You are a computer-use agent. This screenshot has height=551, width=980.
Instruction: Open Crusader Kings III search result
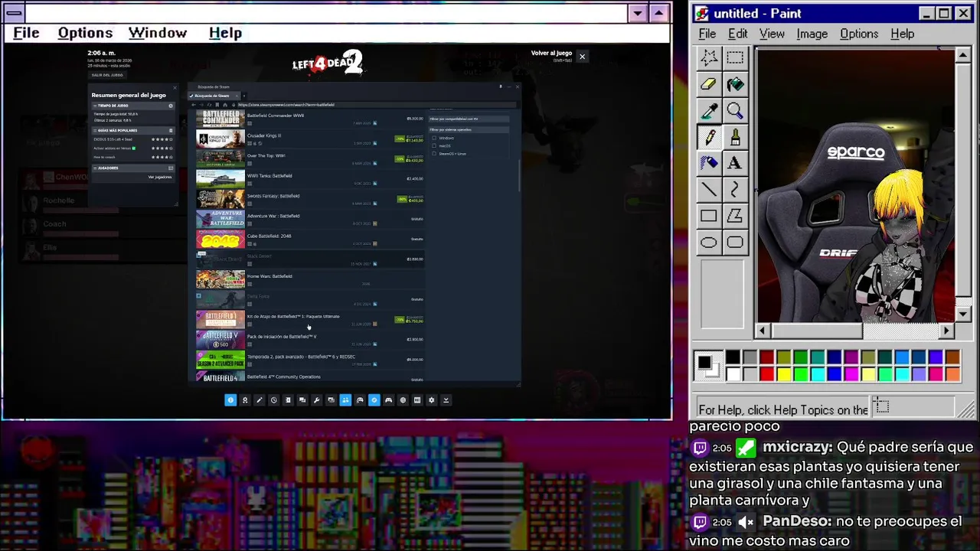[310, 139]
